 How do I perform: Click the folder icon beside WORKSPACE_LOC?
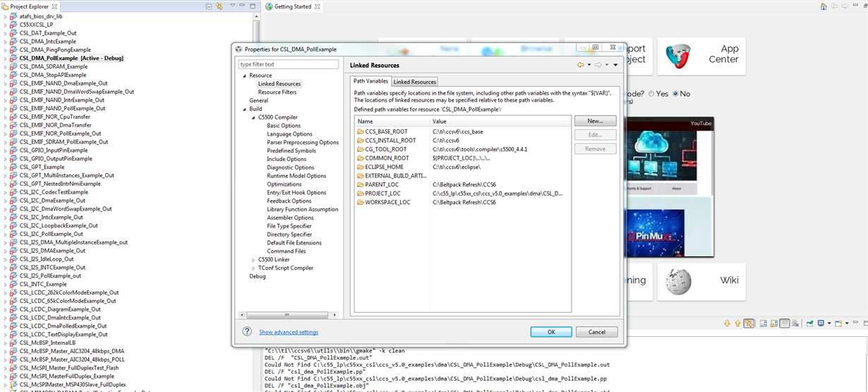pos(361,202)
